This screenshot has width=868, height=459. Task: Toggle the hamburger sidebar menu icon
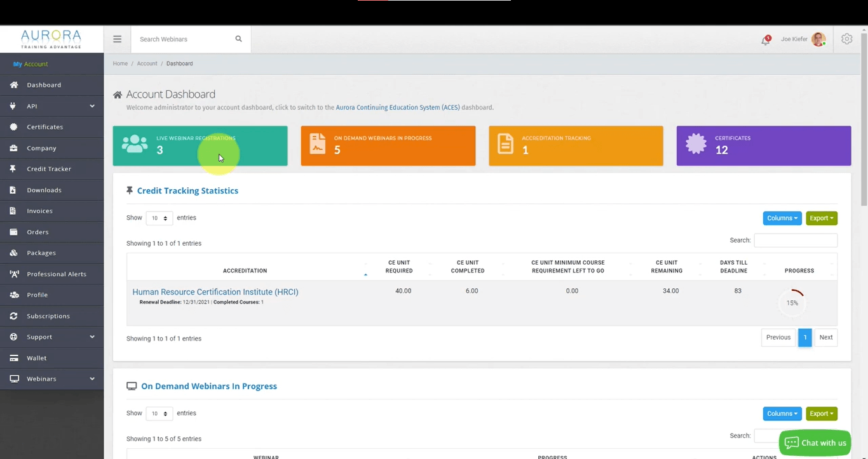coord(117,39)
